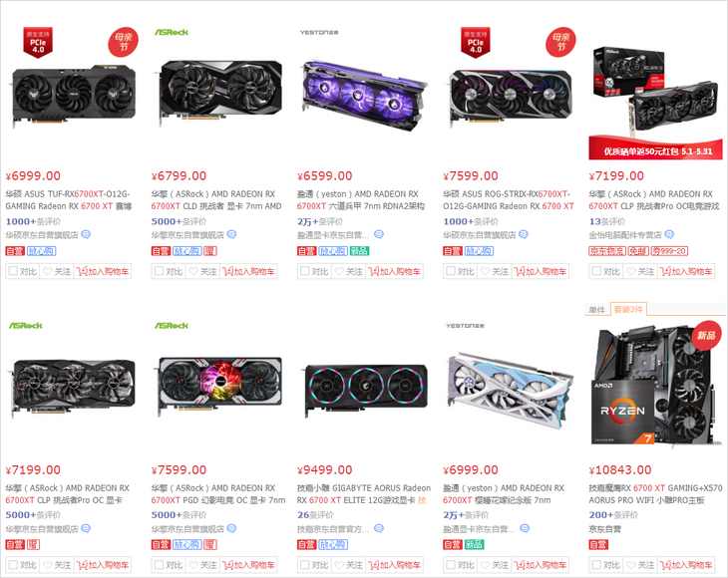Image resolution: width=728 pixels, height=578 pixels.
Task: Tick 对比 checkbox for ASUS TUF ¥6999 card
Action: point(14,271)
